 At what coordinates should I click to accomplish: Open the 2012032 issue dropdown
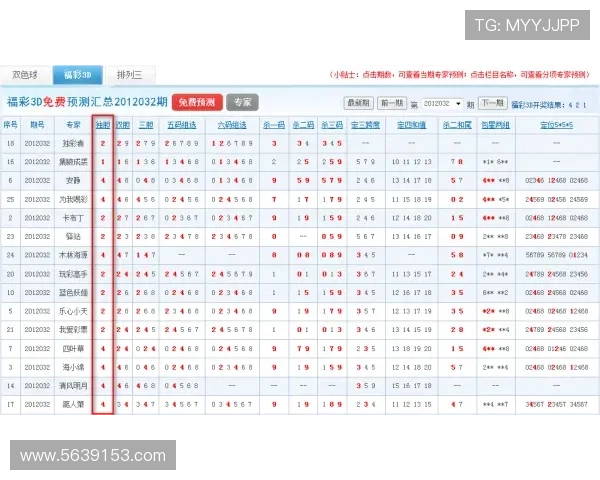coord(442,103)
